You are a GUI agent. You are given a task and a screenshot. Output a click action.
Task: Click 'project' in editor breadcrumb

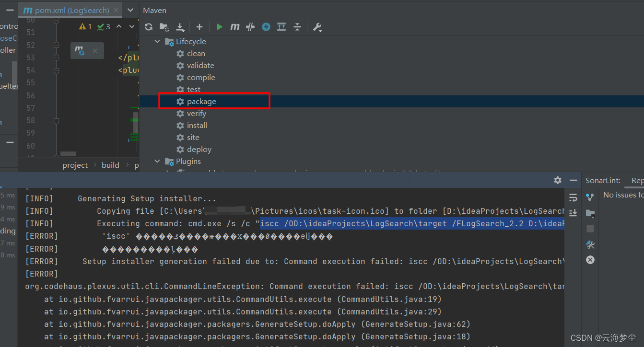click(x=75, y=165)
